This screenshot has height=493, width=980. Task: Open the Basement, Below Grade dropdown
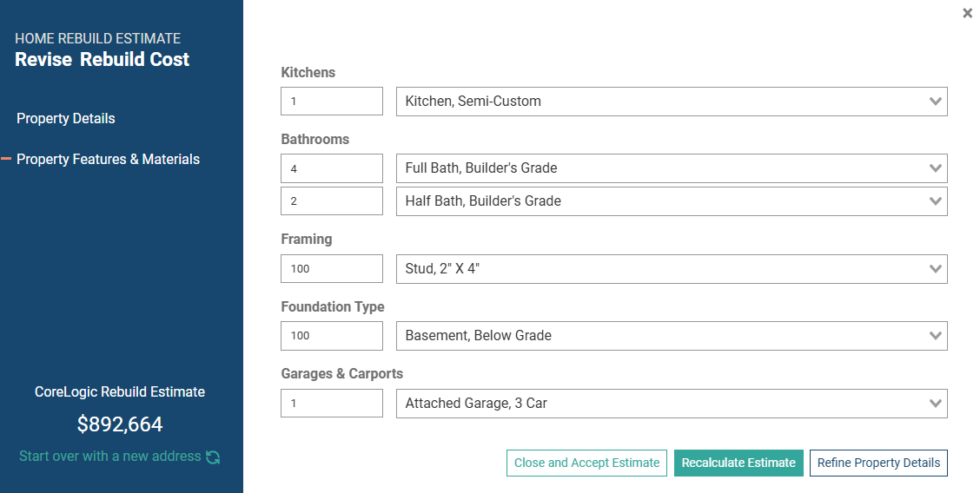672,336
